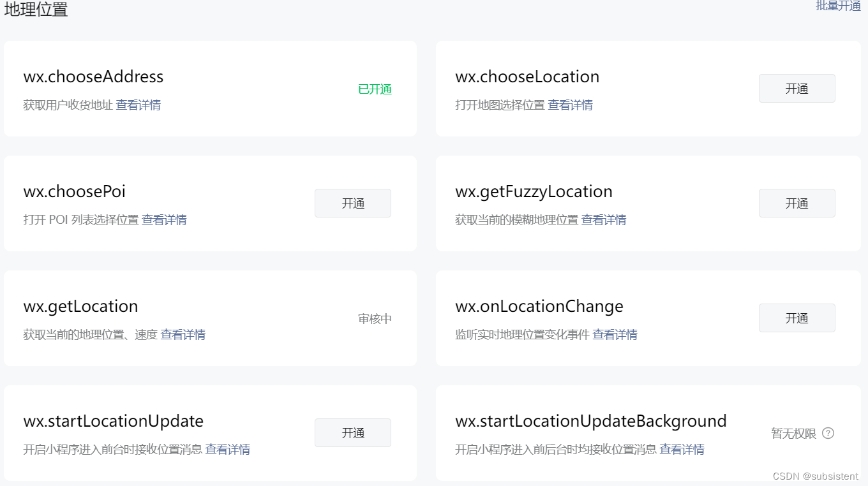Click 开通 button for wx.chooseLocation
The width and height of the screenshot is (868, 486).
[x=797, y=88]
